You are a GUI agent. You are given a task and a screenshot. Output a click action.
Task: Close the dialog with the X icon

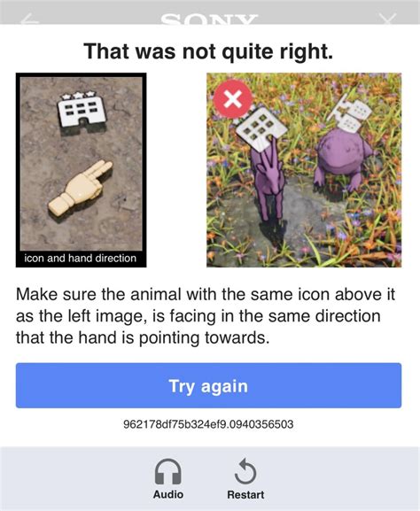[388, 19]
